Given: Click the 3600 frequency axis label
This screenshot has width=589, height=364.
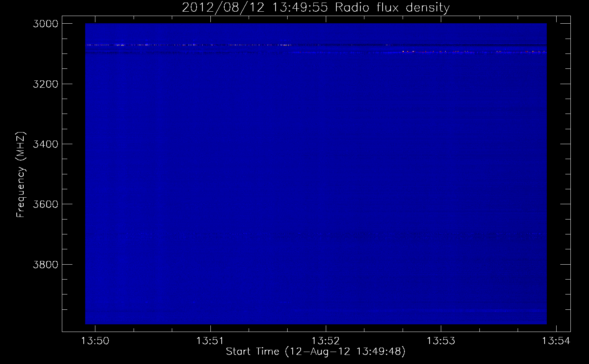Looking at the screenshot, I should pyautogui.click(x=46, y=204).
